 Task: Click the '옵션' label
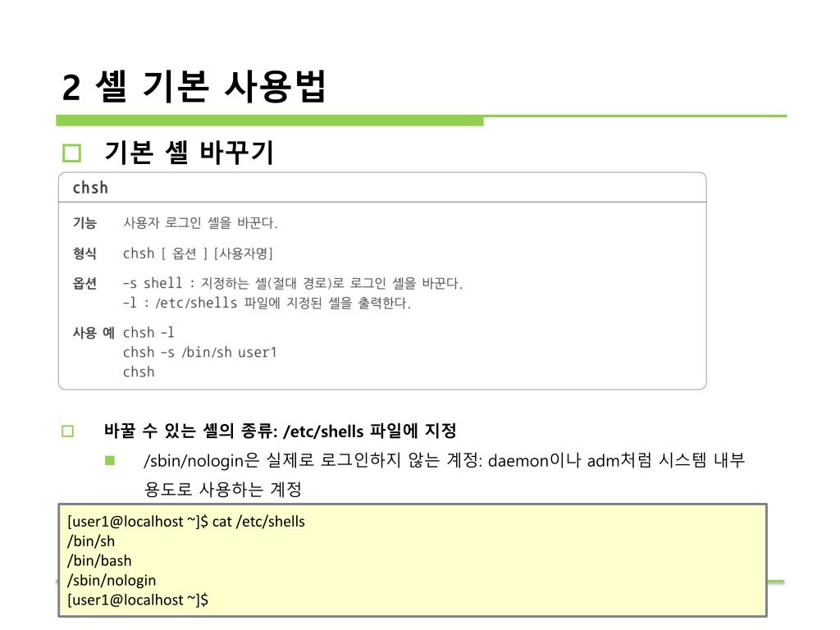(x=84, y=283)
